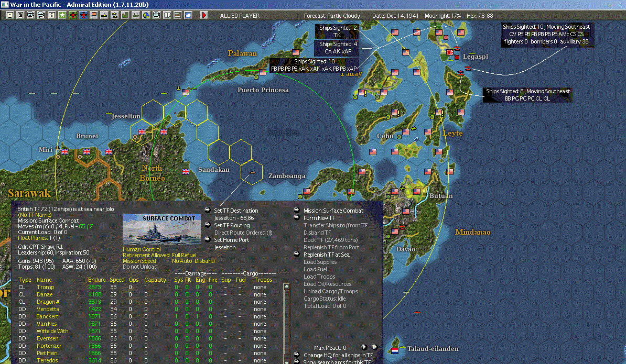Click Set TF Routing
626x364 pixels.
coord(232,225)
